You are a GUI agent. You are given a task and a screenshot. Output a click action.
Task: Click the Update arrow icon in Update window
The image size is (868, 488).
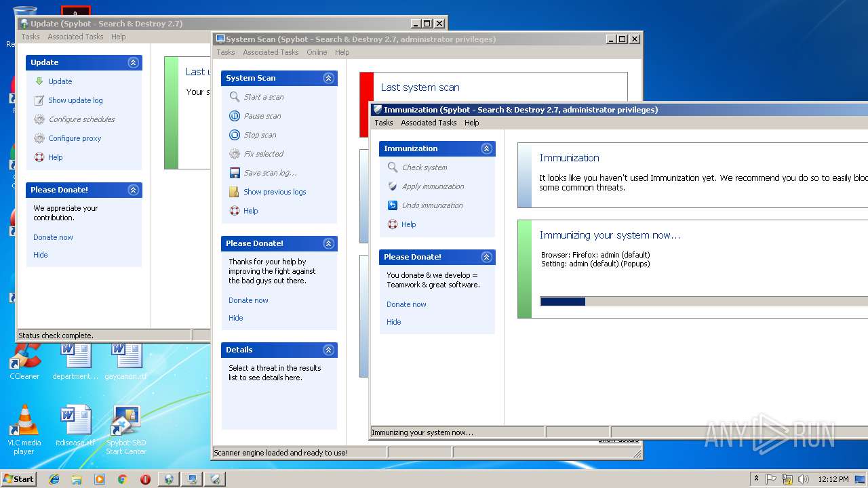point(39,81)
